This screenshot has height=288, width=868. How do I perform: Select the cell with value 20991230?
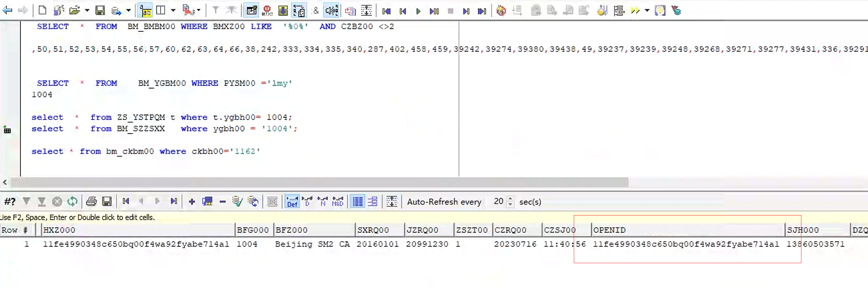point(427,244)
